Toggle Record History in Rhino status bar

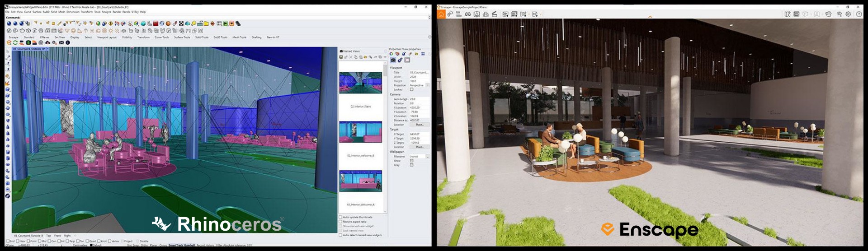pos(205,245)
